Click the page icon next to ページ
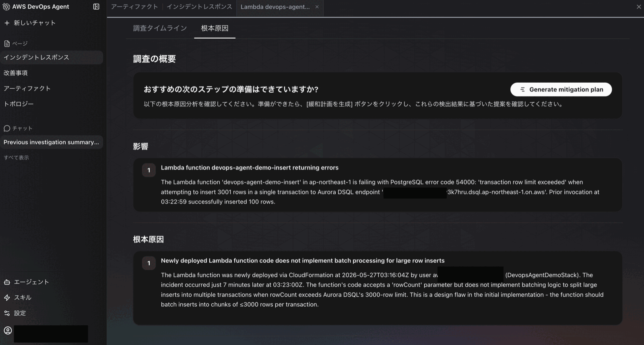This screenshot has height=345, width=644. pos(7,44)
